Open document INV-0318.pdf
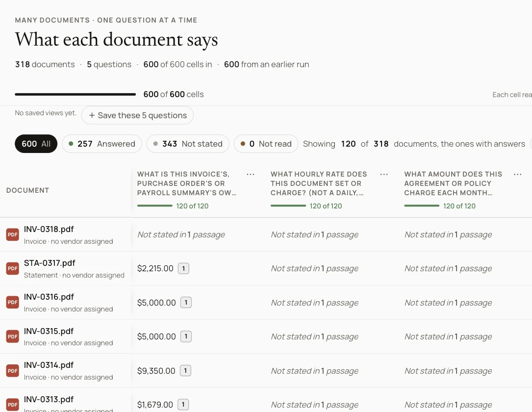The height and width of the screenshot is (412, 532). pyautogui.click(x=49, y=229)
